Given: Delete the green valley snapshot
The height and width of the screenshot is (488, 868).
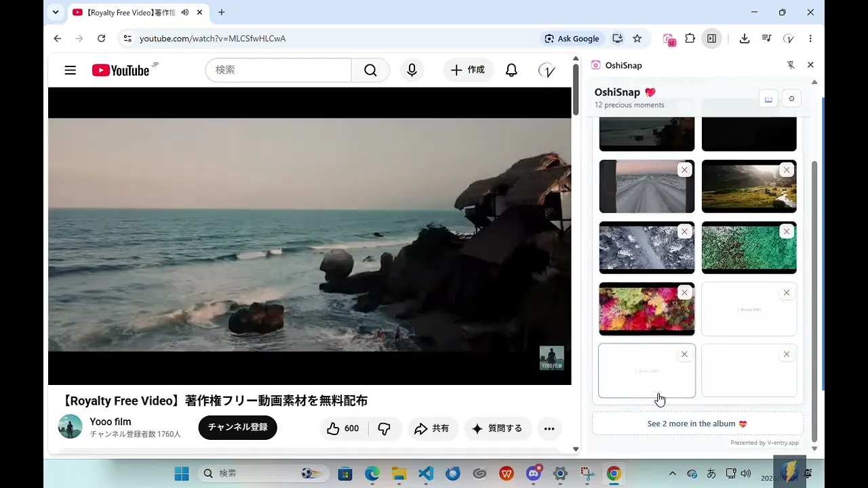Looking at the screenshot, I should click(787, 170).
